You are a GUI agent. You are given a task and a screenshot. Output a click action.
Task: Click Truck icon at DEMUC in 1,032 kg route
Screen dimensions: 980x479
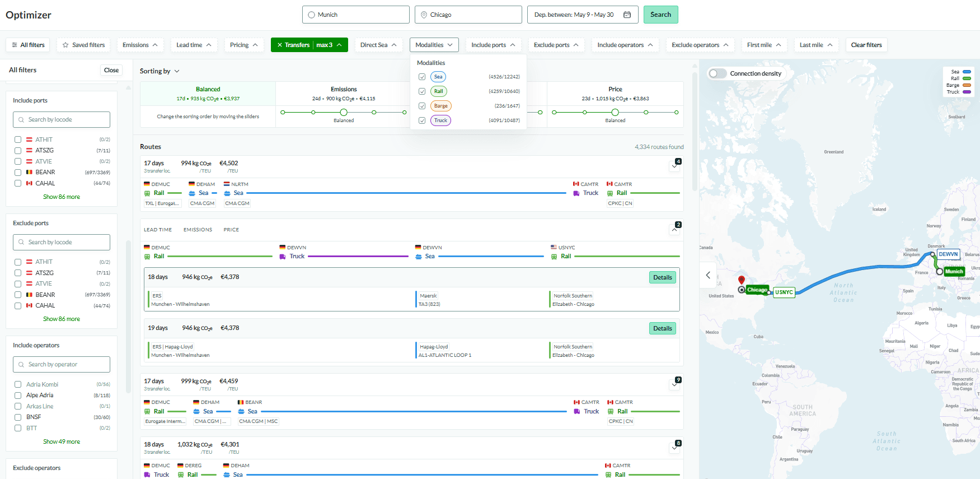coord(147,475)
